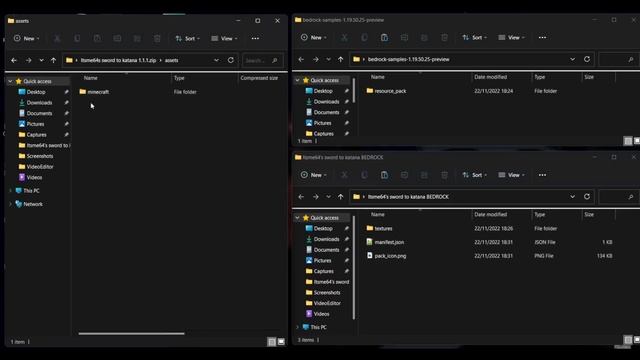Expand Network in assets window sidebar
The image size is (640, 360).
coord(10,204)
